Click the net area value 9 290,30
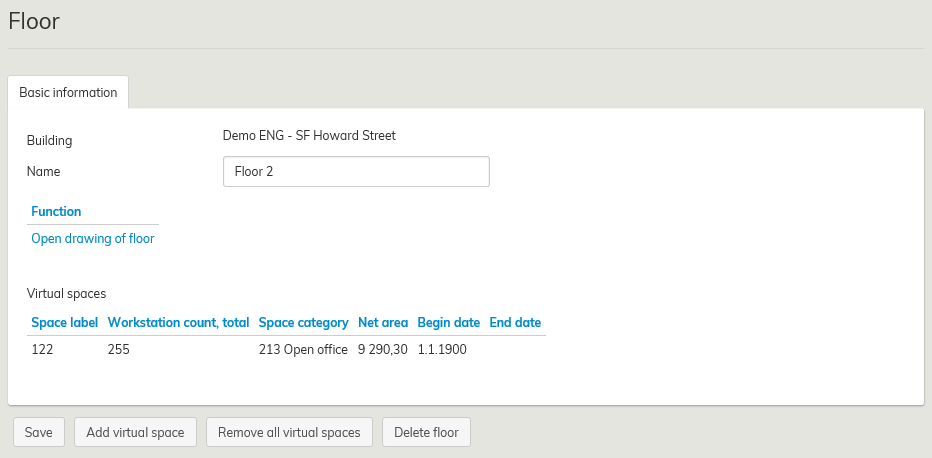 coord(382,350)
